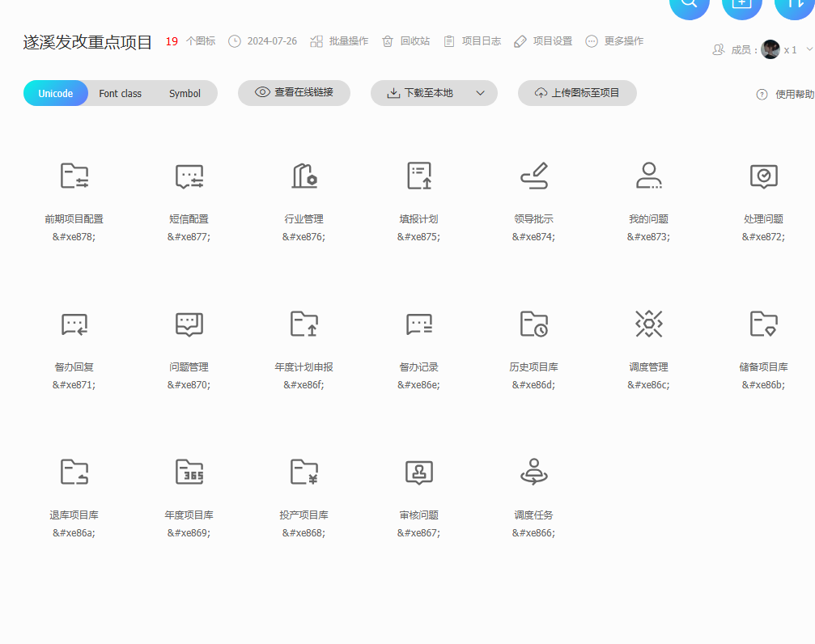
Task: Select the 调度管理 icon
Action: click(648, 324)
